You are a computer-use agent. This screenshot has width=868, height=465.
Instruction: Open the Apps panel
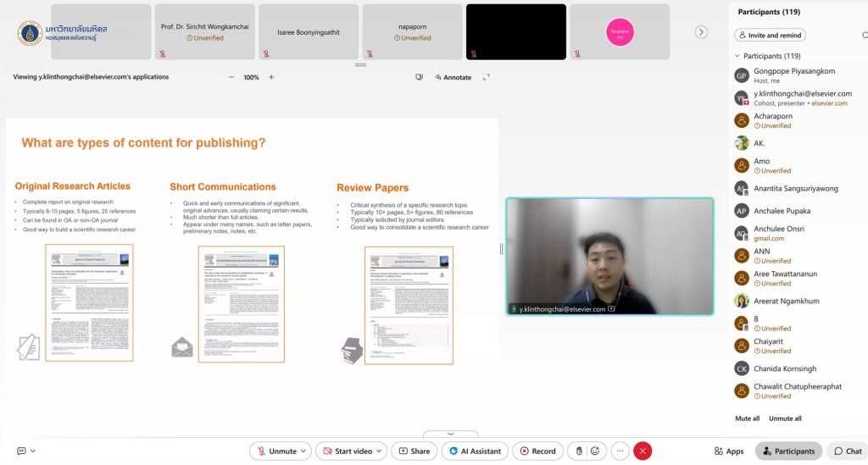(x=729, y=451)
